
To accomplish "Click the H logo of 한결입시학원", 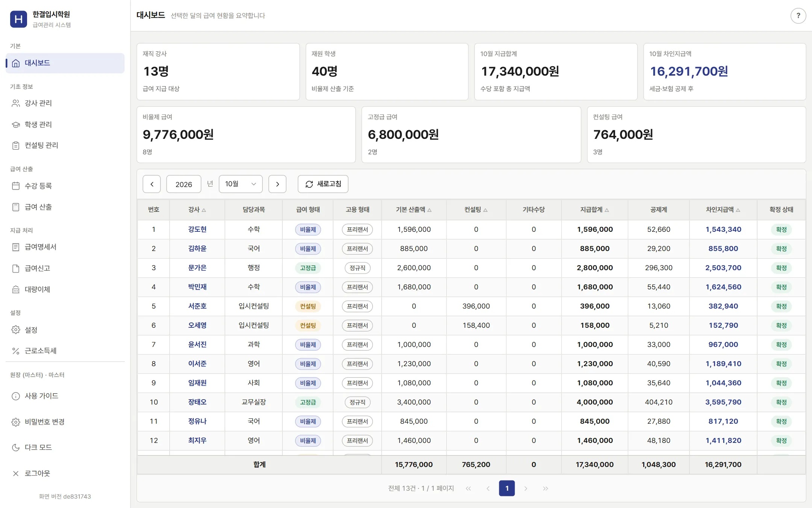I will click(x=19, y=19).
